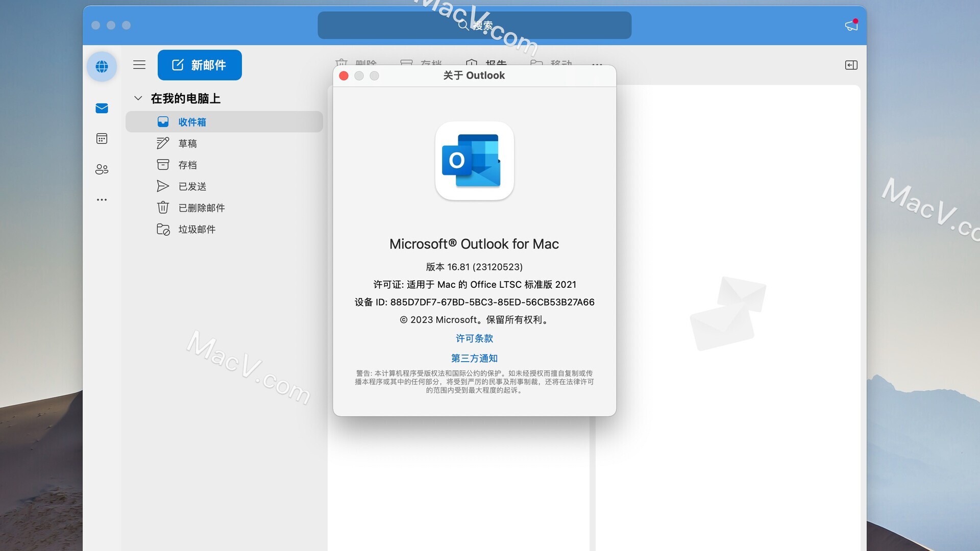Click the archive box icon
The height and width of the screenshot is (551, 980).
tap(163, 165)
